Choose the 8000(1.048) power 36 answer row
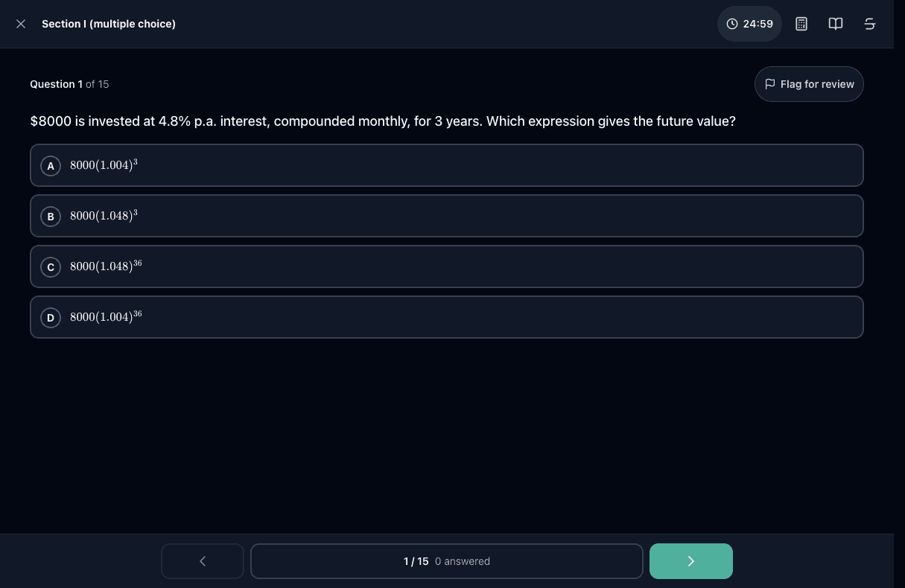This screenshot has width=905, height=588. 447,266
